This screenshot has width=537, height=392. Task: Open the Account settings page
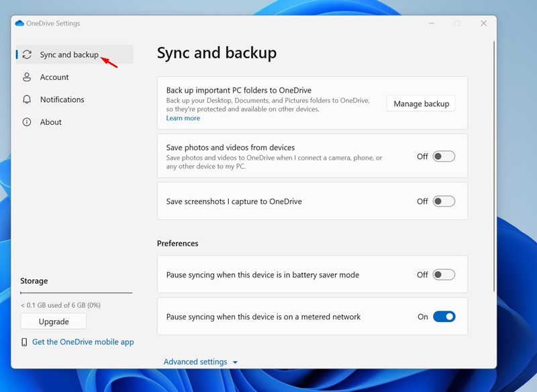click(54, 77)
